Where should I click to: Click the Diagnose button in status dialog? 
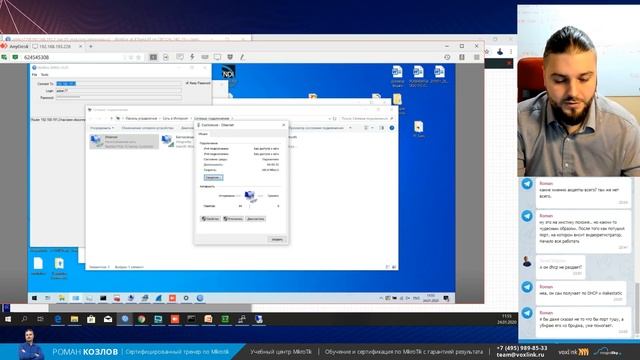click(x=256, y=219)
